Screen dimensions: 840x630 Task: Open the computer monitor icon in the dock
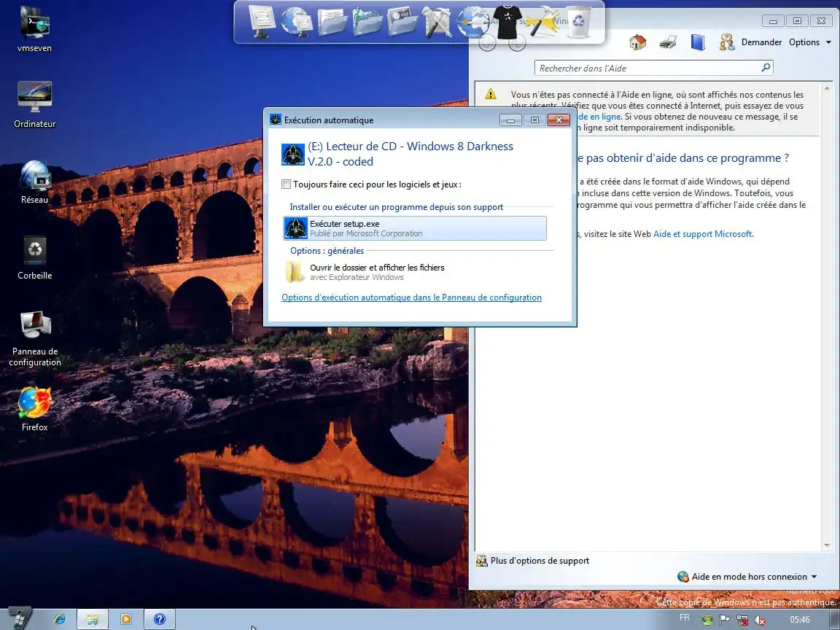[262, 21]
